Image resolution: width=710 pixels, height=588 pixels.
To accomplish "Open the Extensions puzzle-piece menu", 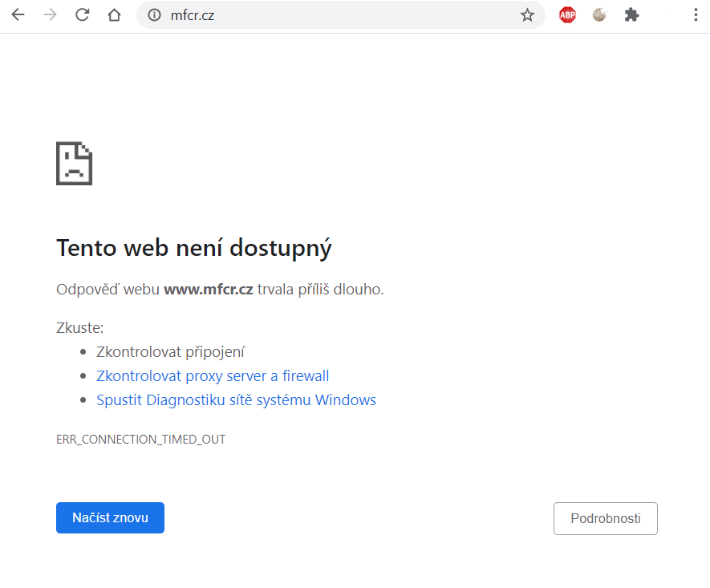I will (x=631, y=15).
